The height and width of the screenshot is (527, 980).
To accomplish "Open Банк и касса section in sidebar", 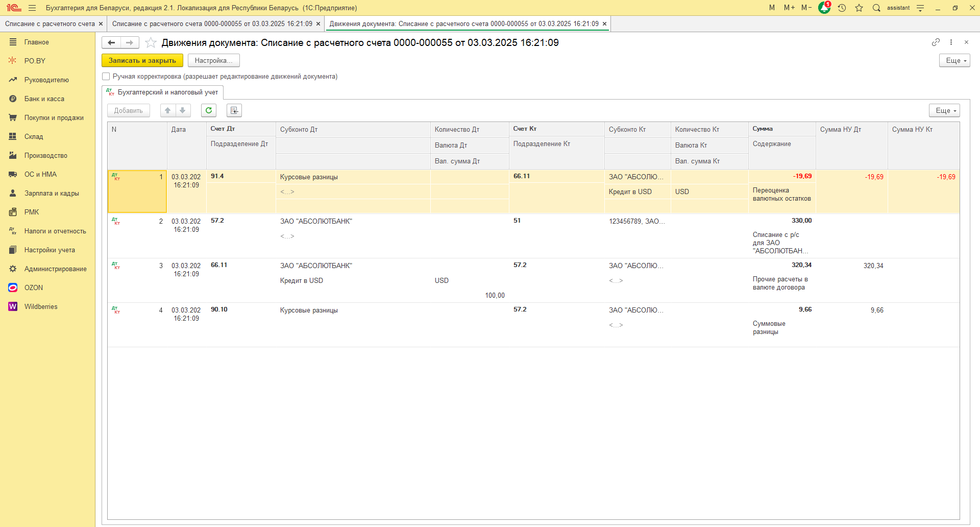I will [44, 99].
